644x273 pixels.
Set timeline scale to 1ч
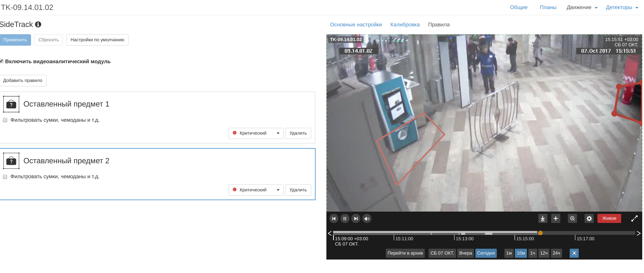532,253
